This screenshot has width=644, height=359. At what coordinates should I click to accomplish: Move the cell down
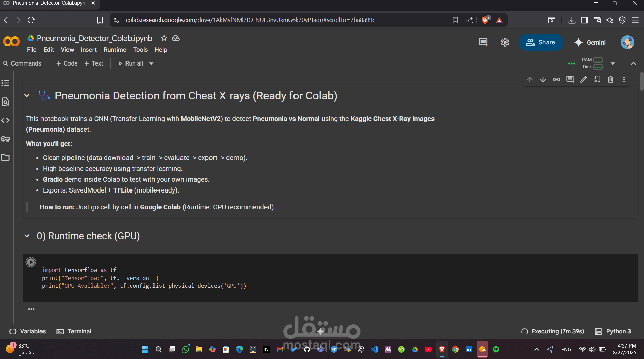pyautogui.click(x=543, y=80)
